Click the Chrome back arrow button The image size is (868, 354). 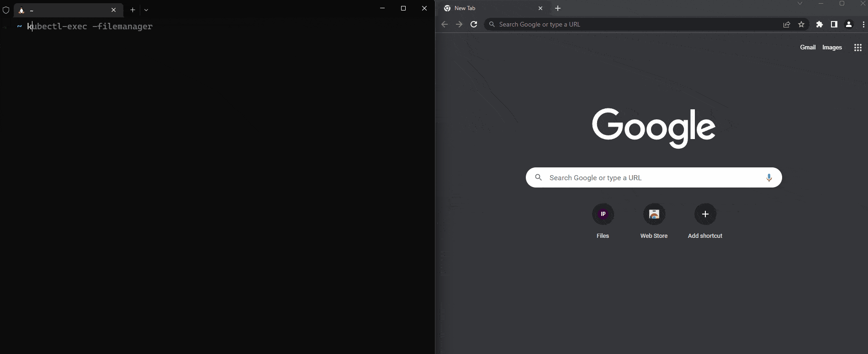point(445,24)
